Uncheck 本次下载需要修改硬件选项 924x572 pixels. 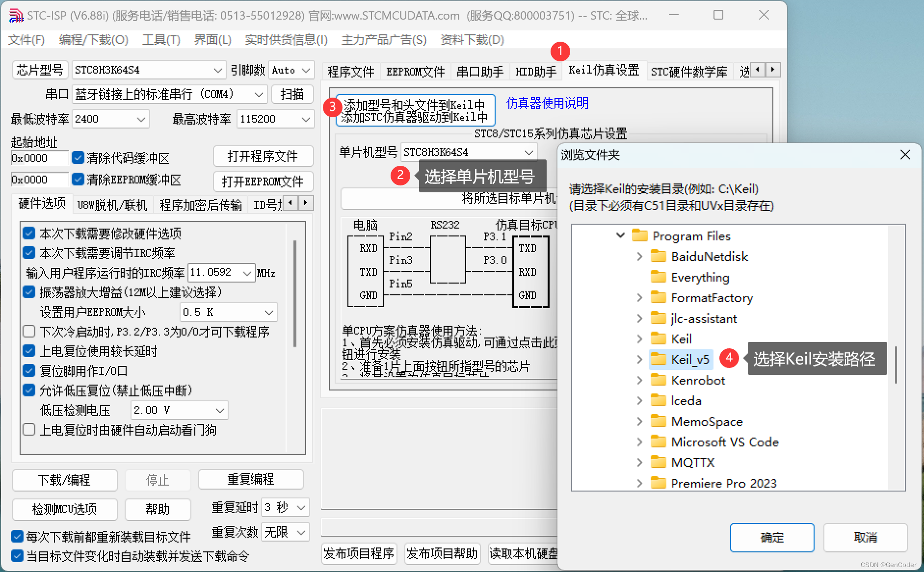[29, 233]
